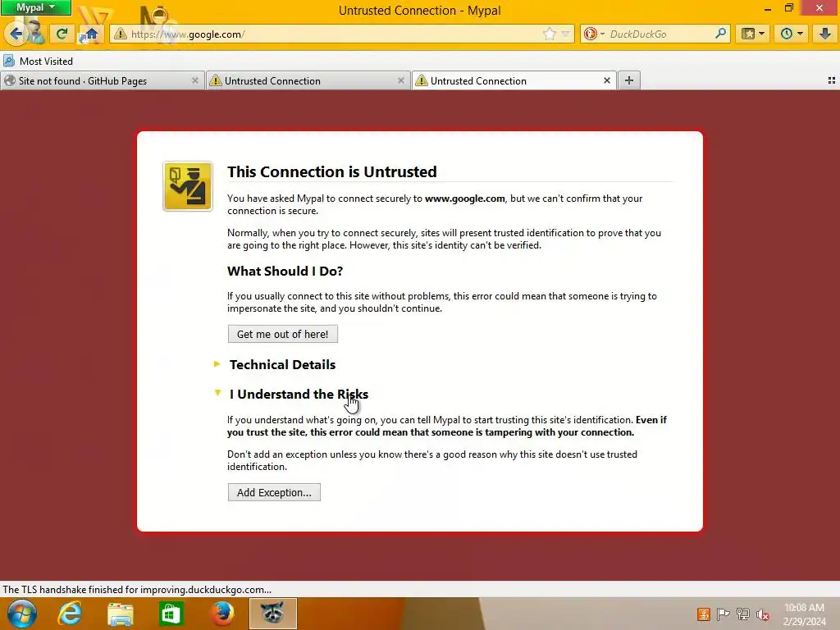Launch Internet Explorer from the taskbar
This screenshot has width=840, height=630.
pyautogui.click(x=71, y=614)
